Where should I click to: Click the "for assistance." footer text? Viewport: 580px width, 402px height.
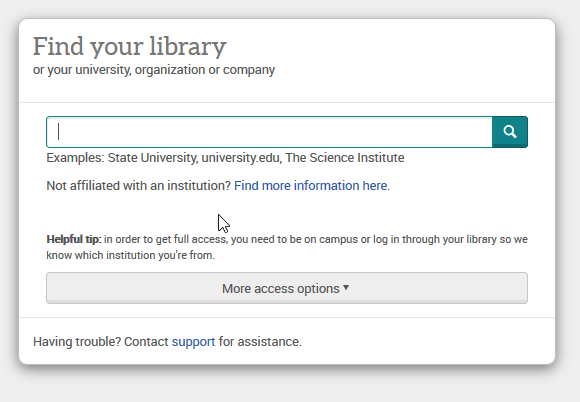[260, 342]
